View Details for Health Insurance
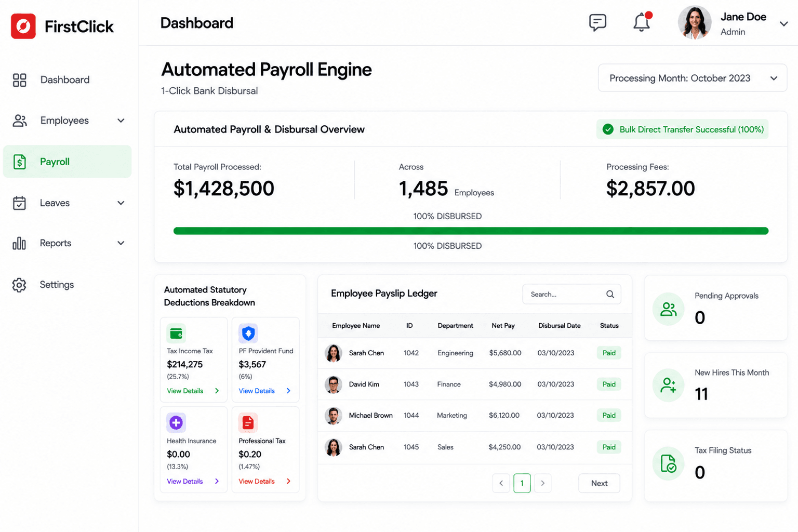Screen dimensions: 798x532 tap(193, 481)
